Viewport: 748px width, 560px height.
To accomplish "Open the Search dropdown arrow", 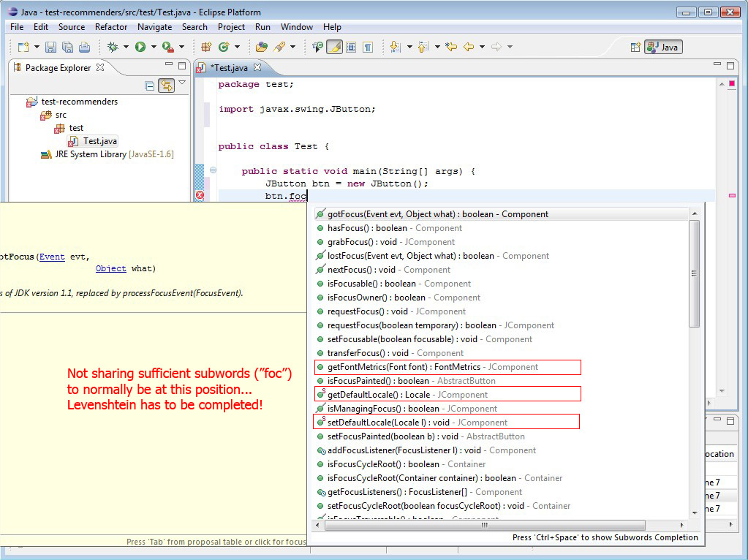I will 292,47.
